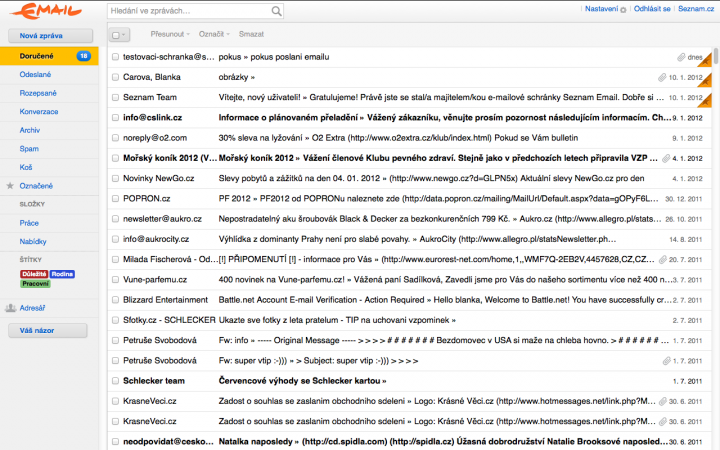The width and height of the screenshot is (720, 450).
Task: Click the address book icon beside Adresář
Action: pyautogui.click(x=11, y=308)
